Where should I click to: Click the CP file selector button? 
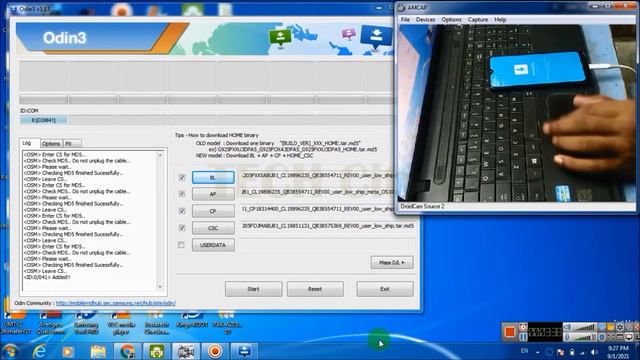coord(213,211)
